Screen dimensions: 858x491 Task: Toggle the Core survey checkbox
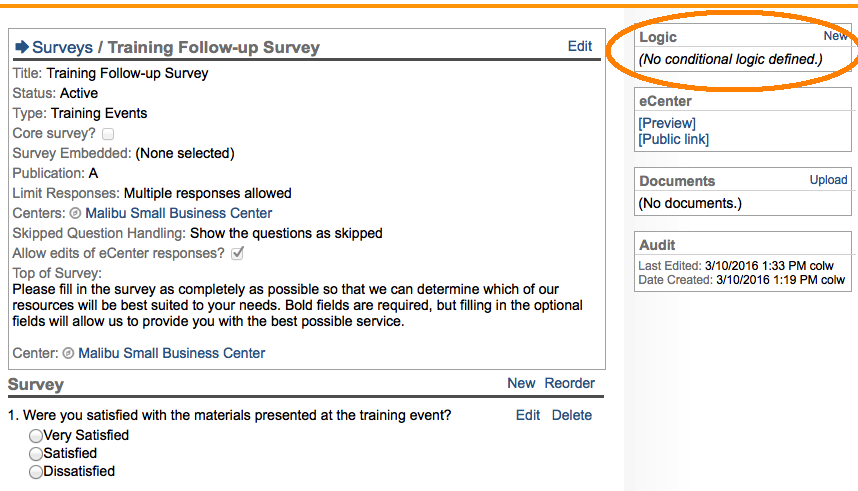coord(108,133)
